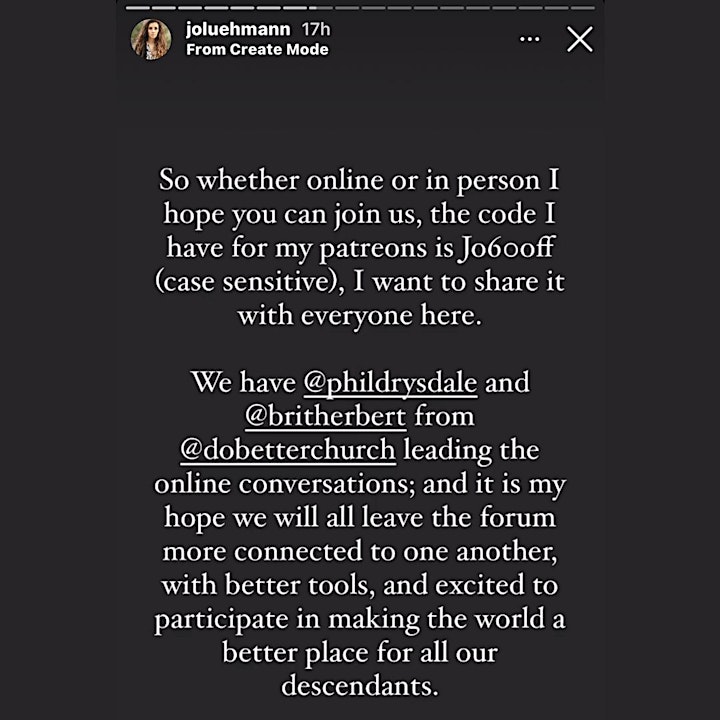720x720 pixels.
Task: Tap the 'From Create Mode' label
Action: click(x=257, y=49)
